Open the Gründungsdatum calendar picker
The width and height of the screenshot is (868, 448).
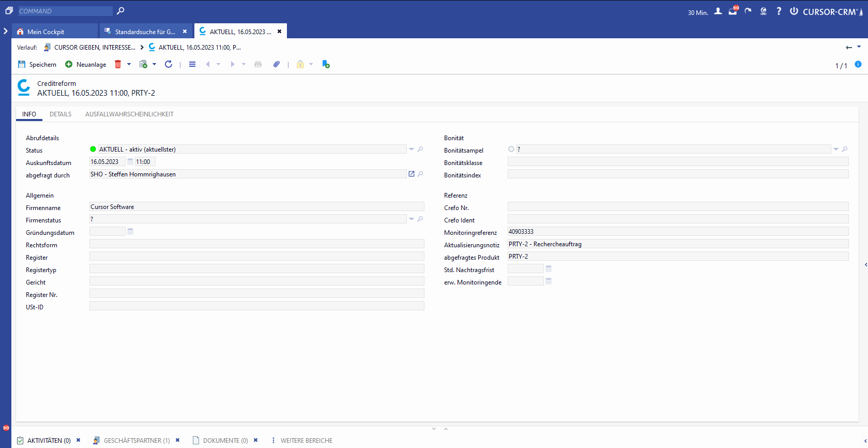(x=130, y=231)
